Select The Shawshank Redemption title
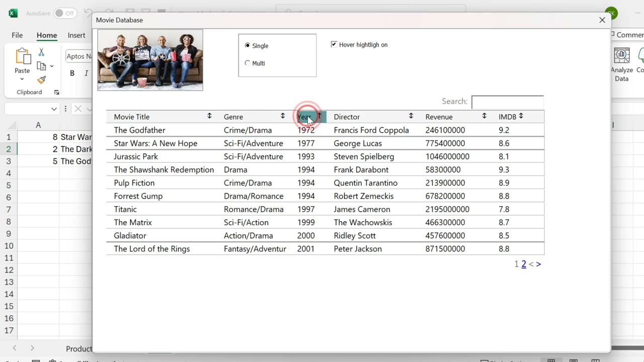 point(164,169)
